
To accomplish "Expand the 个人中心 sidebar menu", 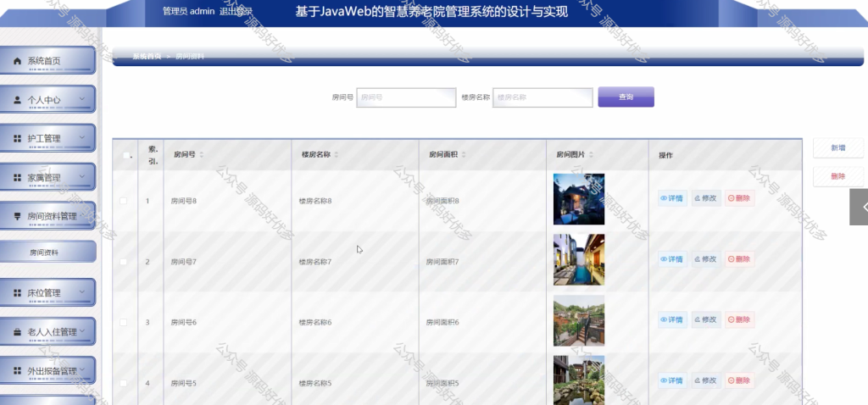I will pos(48,100).
